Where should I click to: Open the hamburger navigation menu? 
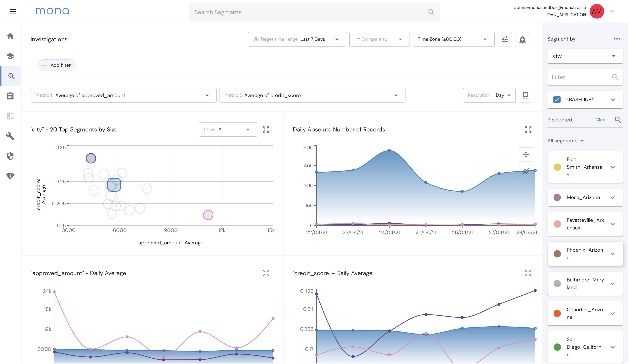point(13,11)
